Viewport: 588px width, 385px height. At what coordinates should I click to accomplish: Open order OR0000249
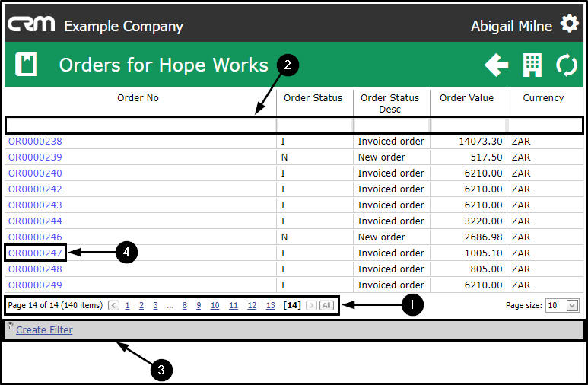click(x=35, y=285)
